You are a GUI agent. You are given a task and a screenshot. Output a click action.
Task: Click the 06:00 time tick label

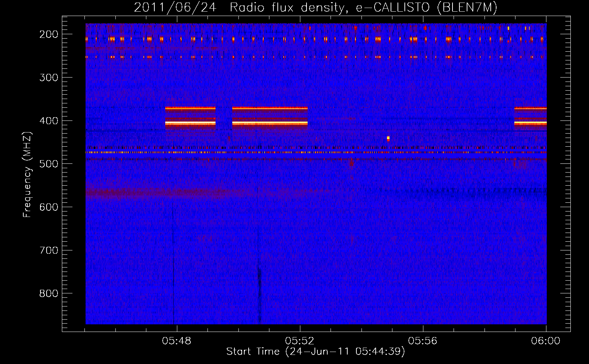[546, 341]
